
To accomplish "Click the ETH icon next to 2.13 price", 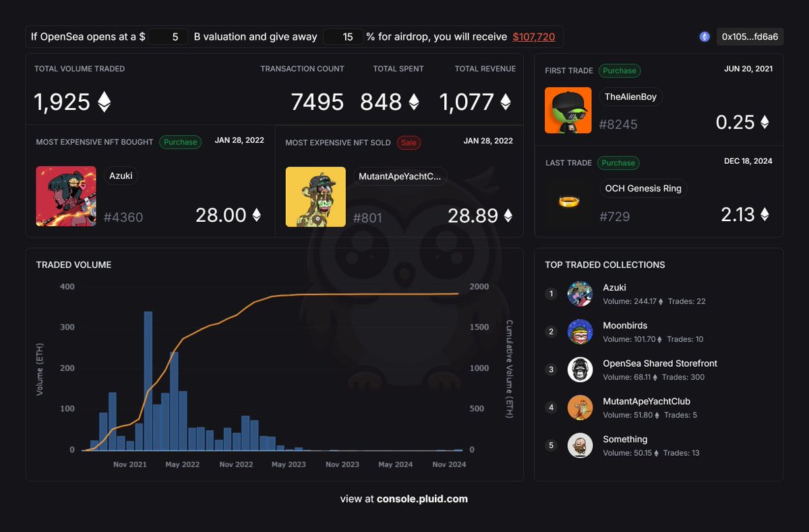I will (765, 214).
